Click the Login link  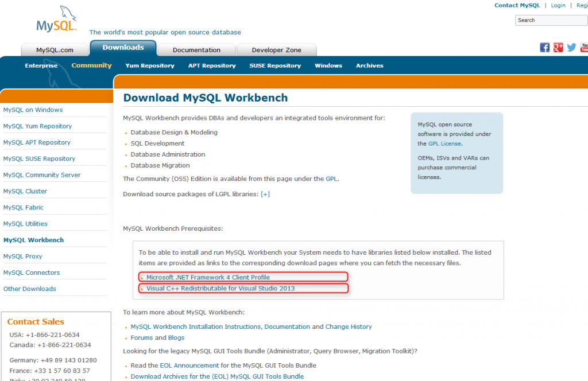pos(558,5)
